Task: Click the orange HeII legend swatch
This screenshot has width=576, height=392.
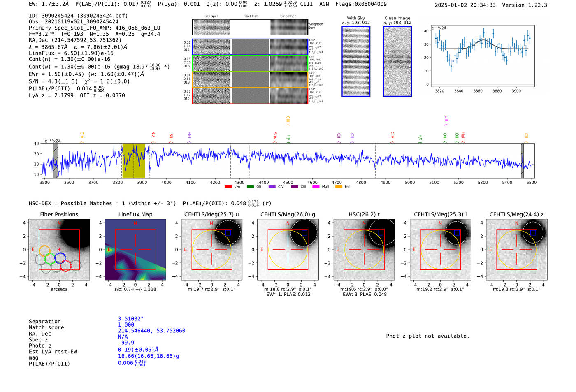Action: pos(339,187)
